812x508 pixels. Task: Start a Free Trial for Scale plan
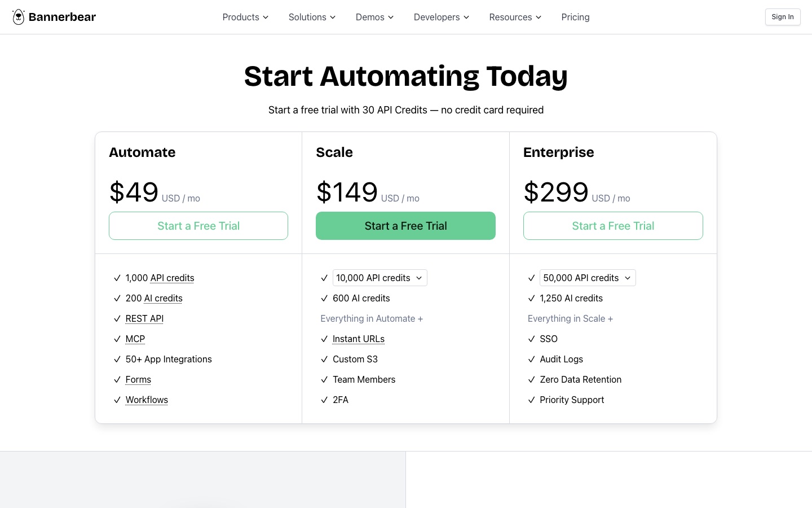click(x=405, y=226)
